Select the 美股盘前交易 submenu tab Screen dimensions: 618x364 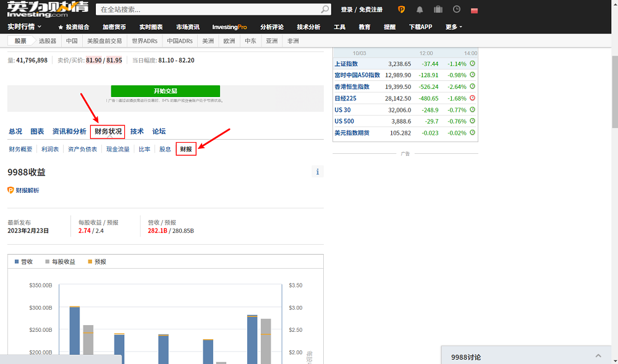[104, 41]
